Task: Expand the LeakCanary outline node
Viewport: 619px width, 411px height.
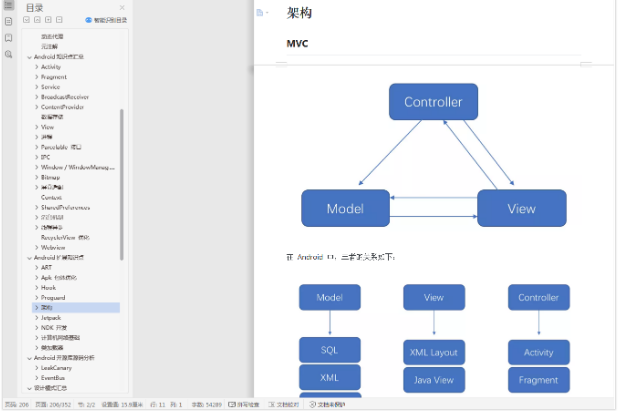Action: point(37,368)
